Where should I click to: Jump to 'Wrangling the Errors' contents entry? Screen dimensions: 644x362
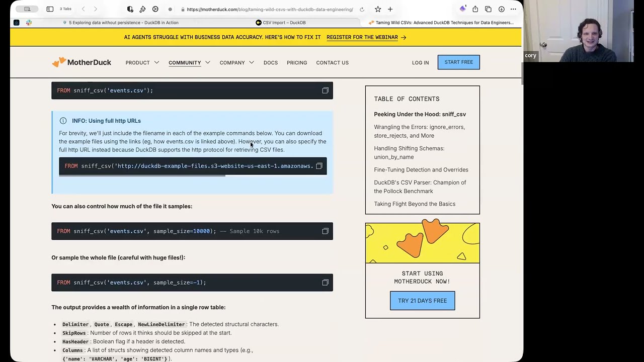pos(419,131)
